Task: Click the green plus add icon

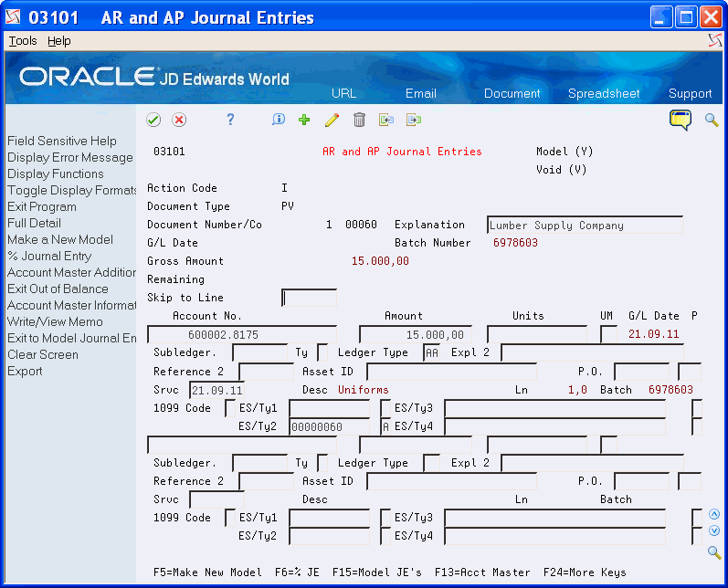Action: pos(304,120)
